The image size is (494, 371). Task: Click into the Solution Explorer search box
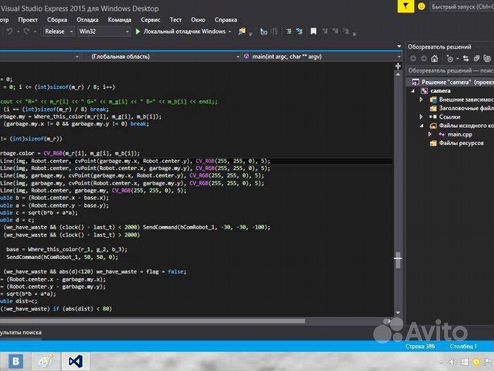pos(451,71)
